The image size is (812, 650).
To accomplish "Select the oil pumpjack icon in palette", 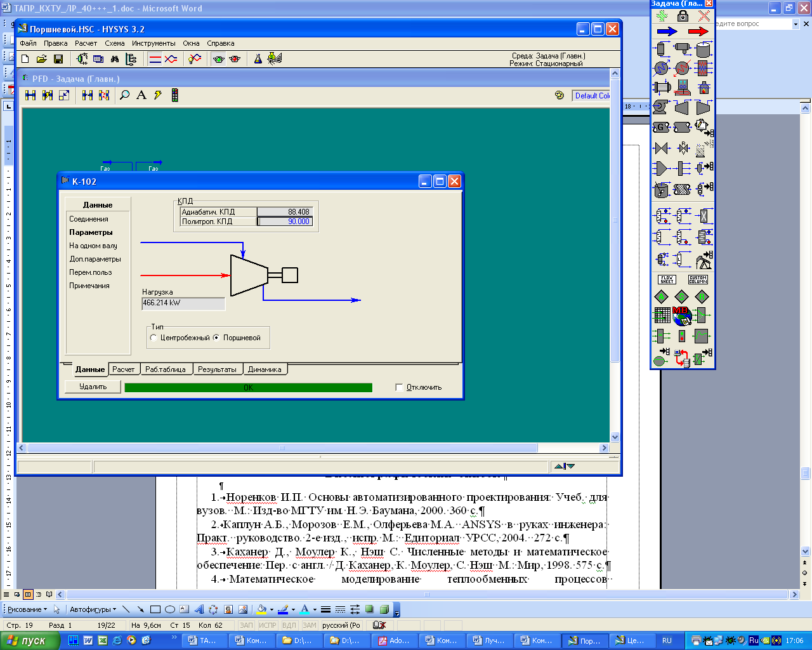I will coord(704,259).
